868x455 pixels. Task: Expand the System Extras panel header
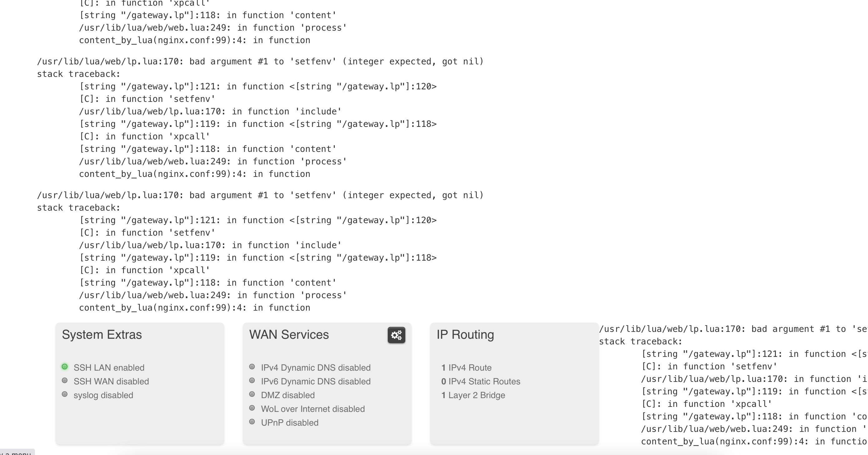101,335
